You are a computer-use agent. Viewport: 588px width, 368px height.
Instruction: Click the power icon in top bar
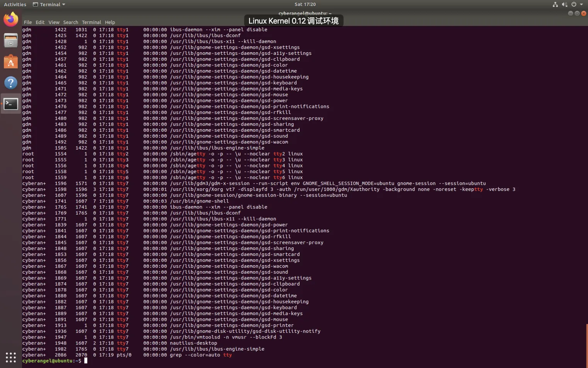click(x=574, y=4)
